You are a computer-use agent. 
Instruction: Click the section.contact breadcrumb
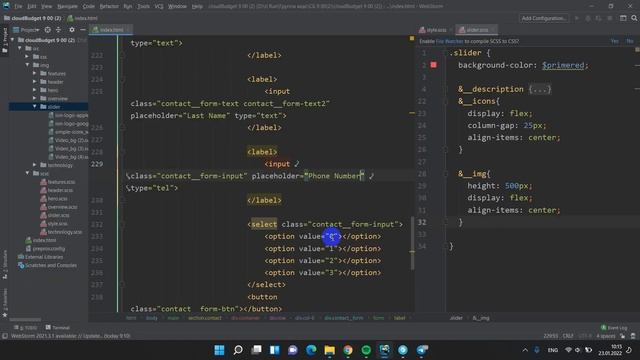[x=204, y=318]
